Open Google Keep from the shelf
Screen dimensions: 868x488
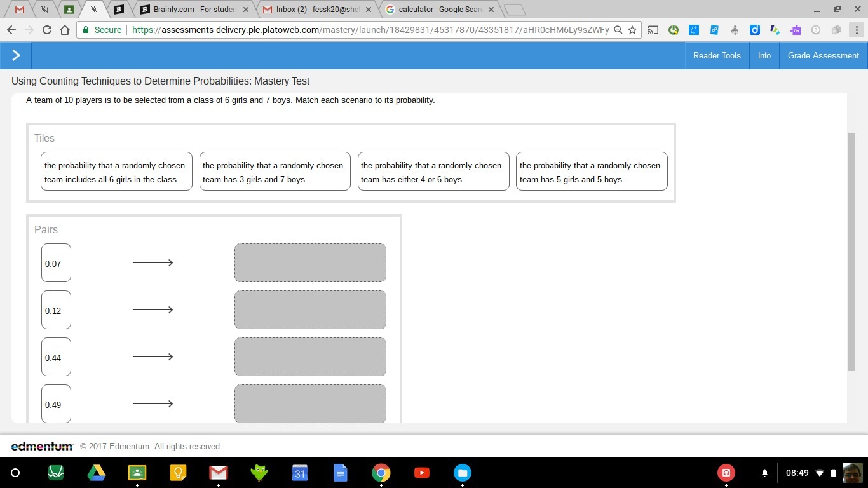[x=178, y=473]
